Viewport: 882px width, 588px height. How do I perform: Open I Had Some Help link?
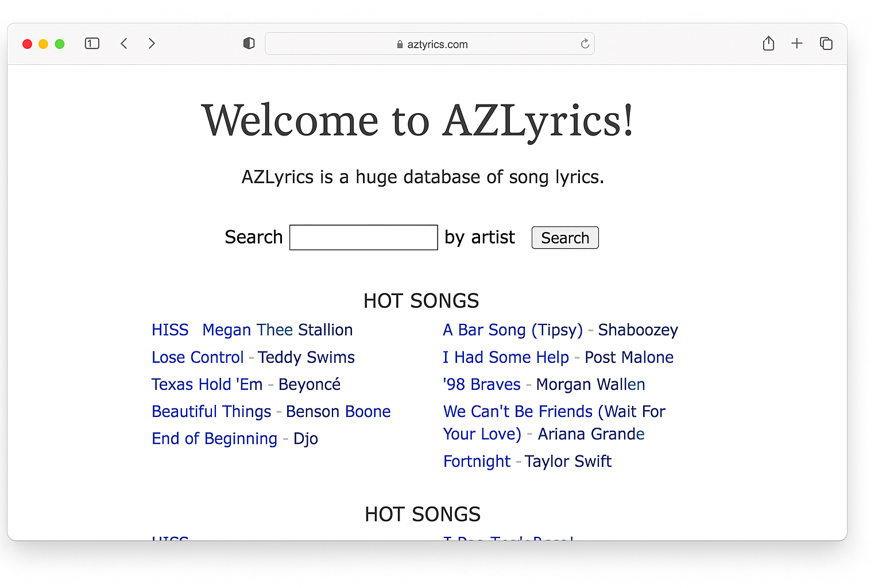click(x=506, y=357)
